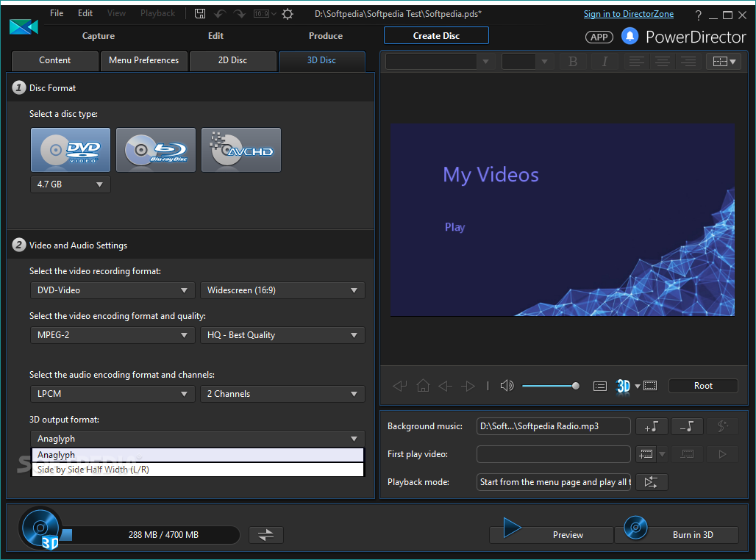Click Sign in to DirectorZone link

(x=629, y=14)
